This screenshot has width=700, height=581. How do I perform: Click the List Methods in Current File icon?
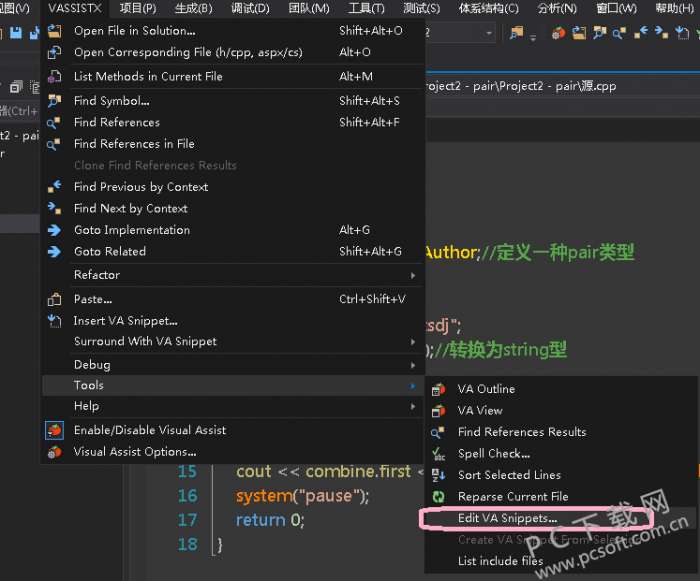(x=54, y=76)
